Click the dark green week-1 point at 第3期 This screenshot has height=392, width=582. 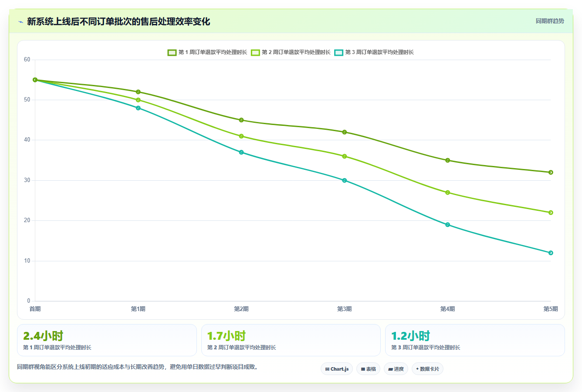(345, 132)
